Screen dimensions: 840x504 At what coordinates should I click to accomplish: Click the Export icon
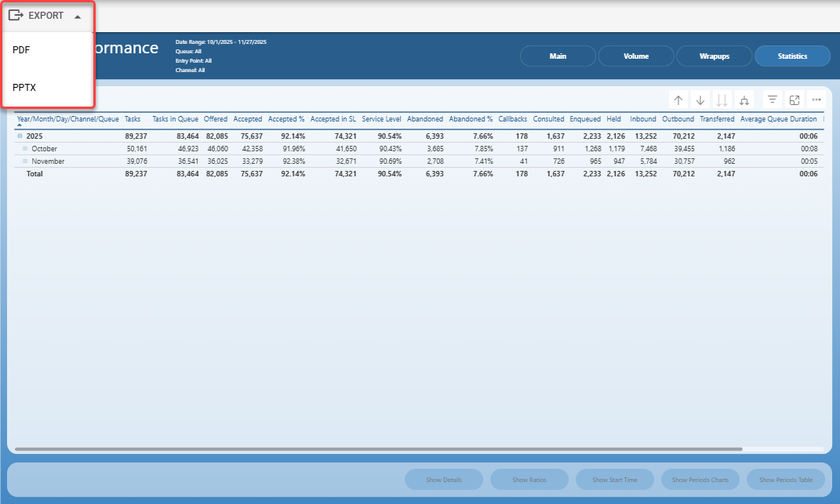click(x=16, y=16)
